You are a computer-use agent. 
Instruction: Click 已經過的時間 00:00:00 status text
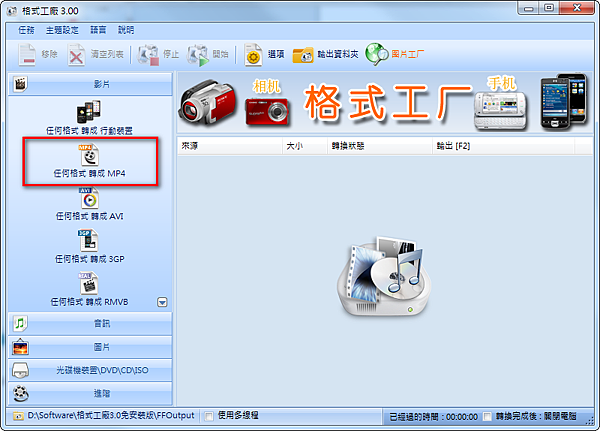coord(434,417)
